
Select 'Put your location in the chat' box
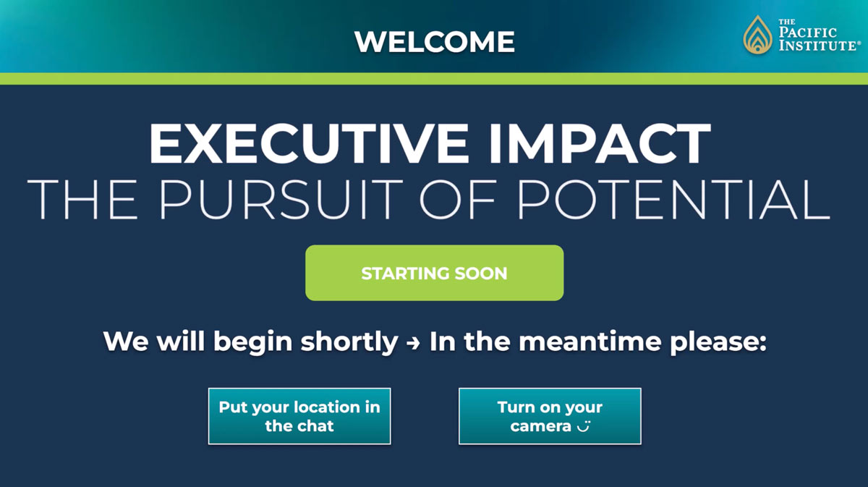(x=299, y=416)
